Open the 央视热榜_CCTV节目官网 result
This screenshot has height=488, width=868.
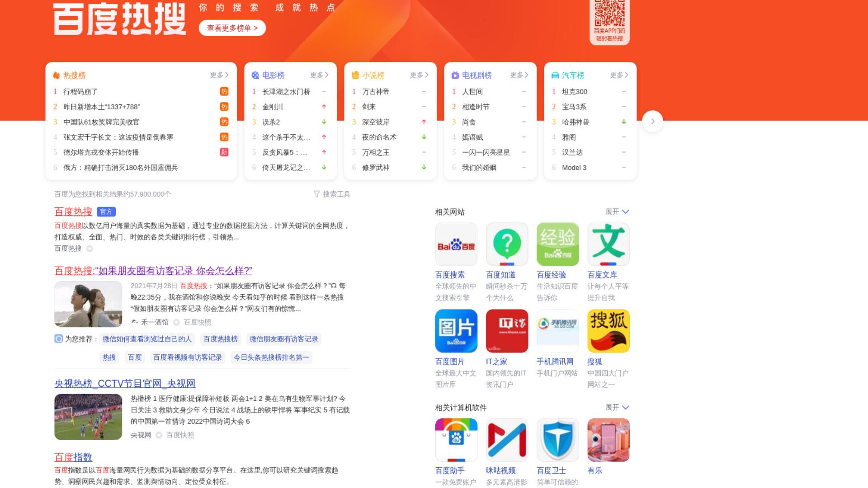pyautogui.click(x=125, y=384)
